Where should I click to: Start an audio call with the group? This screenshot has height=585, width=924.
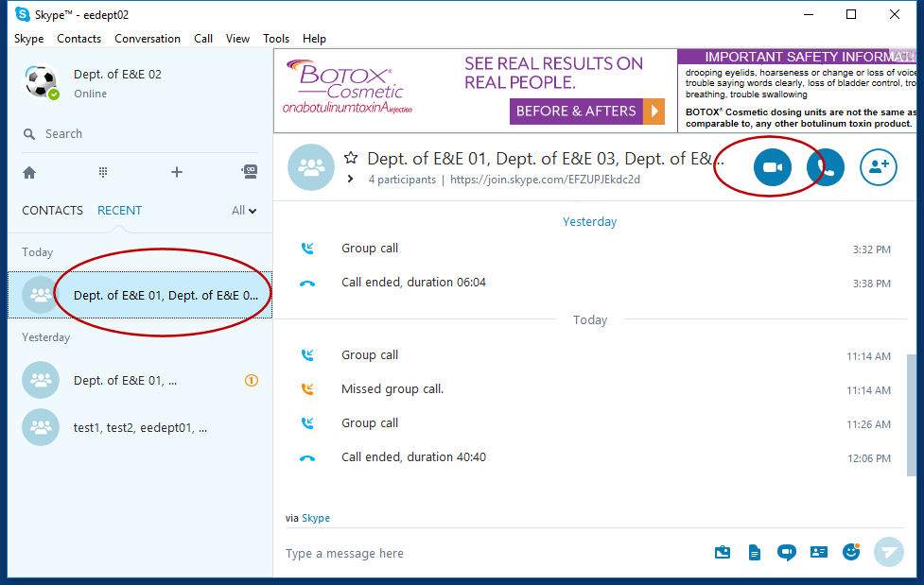click(826, 167)
